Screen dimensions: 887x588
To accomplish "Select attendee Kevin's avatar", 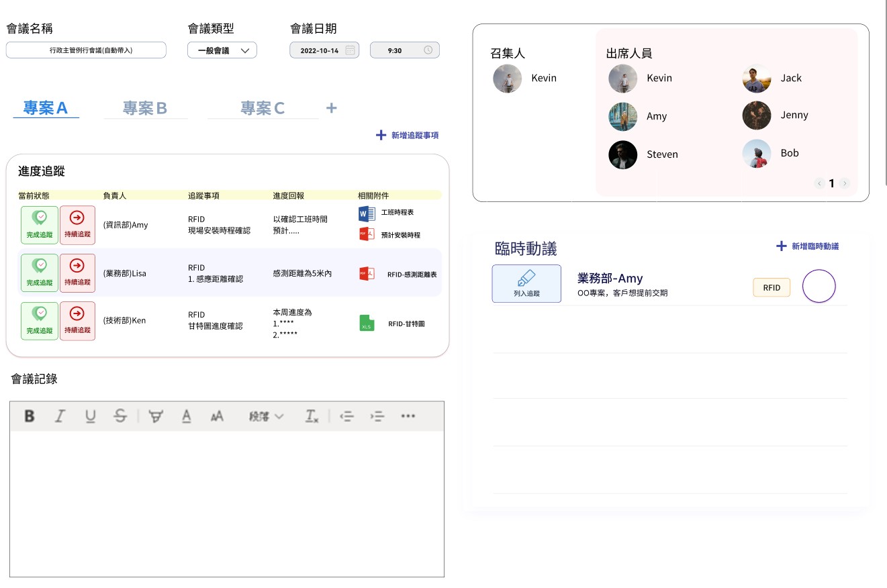I will [622, 79].
